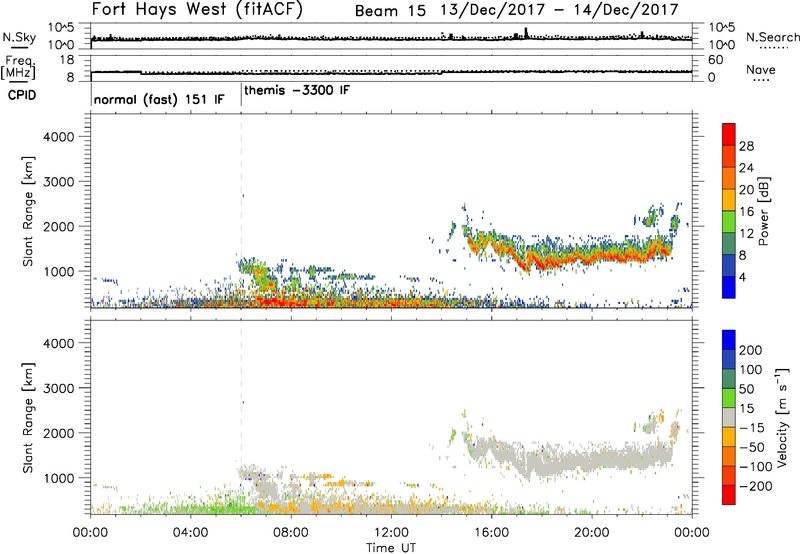Click 'Slant Range [km]' label of velocity panel
This screenshot has height=554, width=800.
click(28, 418)
